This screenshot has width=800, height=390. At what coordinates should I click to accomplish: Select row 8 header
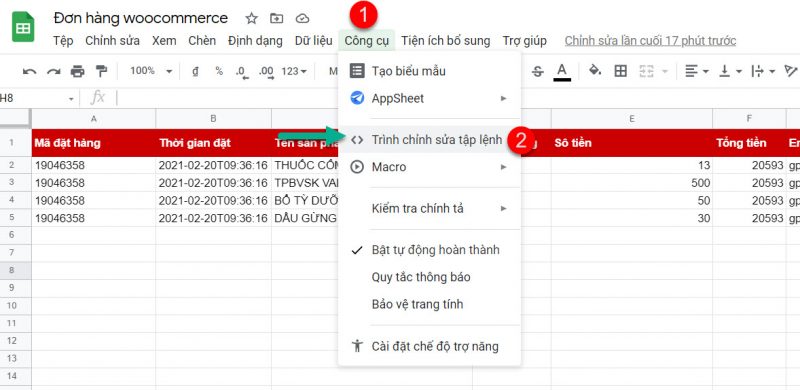pyautogui.click(x=15, y=270)
